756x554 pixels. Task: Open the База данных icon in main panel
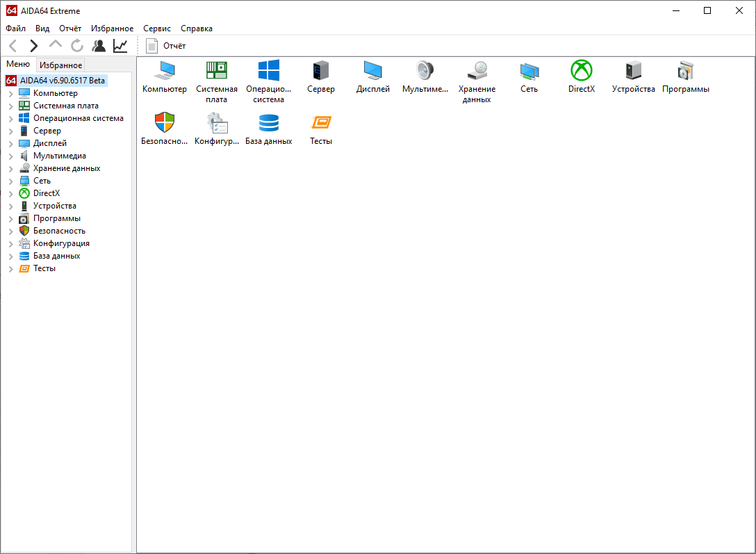click(x=268, y=123)
